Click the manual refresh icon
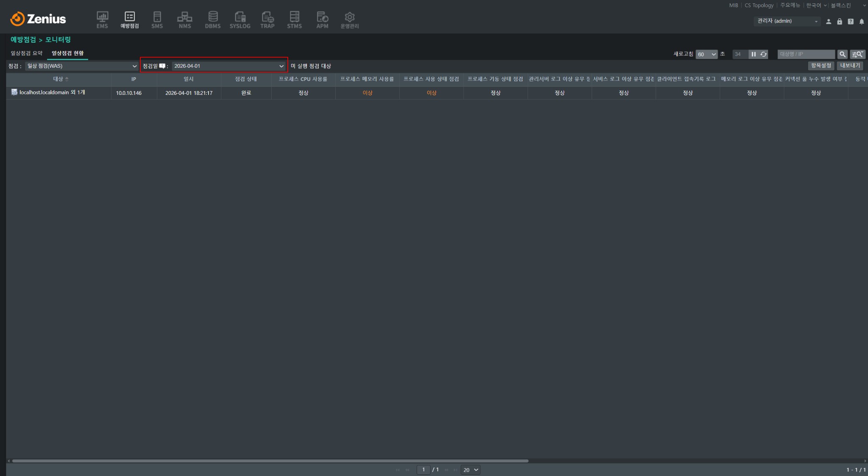Image resolution: width=868 pixels, height=476 pixels. point(763,54)
